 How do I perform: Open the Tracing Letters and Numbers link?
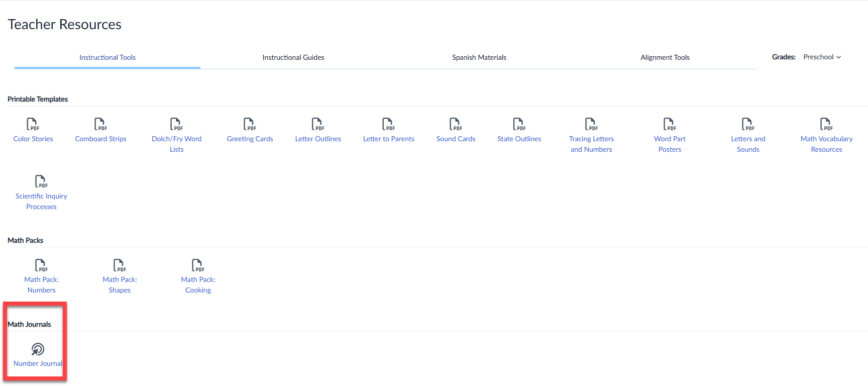point(591,144)
